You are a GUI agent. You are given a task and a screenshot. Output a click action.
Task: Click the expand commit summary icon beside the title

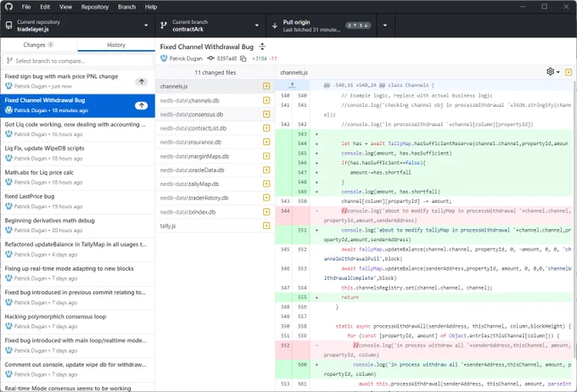(262, 47)
